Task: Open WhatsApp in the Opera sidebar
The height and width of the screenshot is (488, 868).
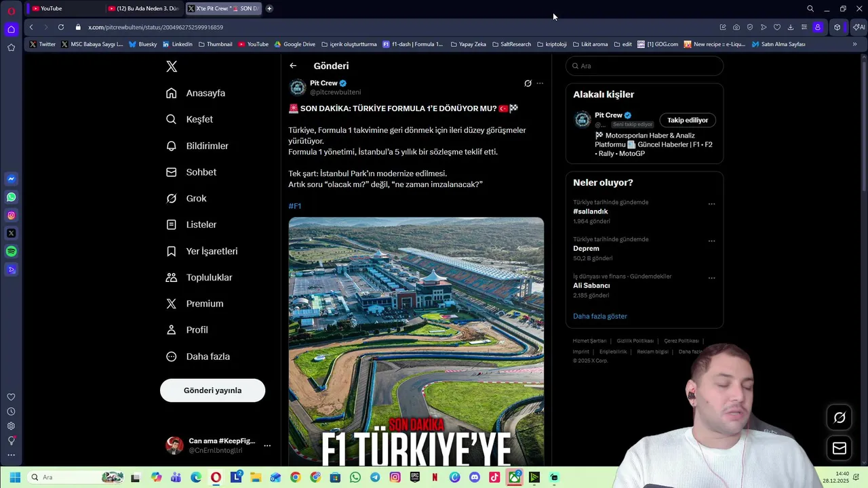Action: click(11, 197)
